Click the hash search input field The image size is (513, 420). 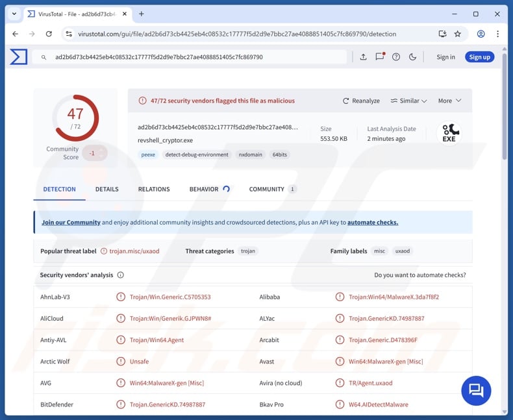tap(189, 57)
